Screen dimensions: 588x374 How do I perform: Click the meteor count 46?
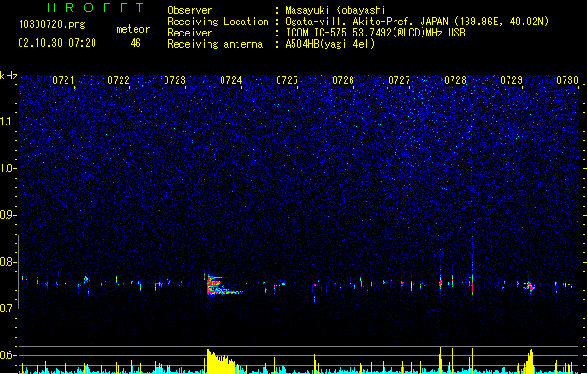tap(136, 43)
